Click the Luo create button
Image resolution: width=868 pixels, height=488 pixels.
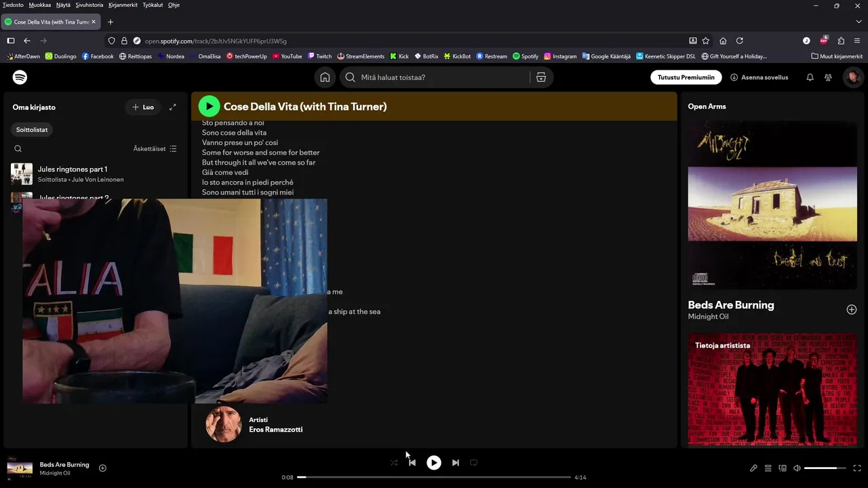point(143,107)
